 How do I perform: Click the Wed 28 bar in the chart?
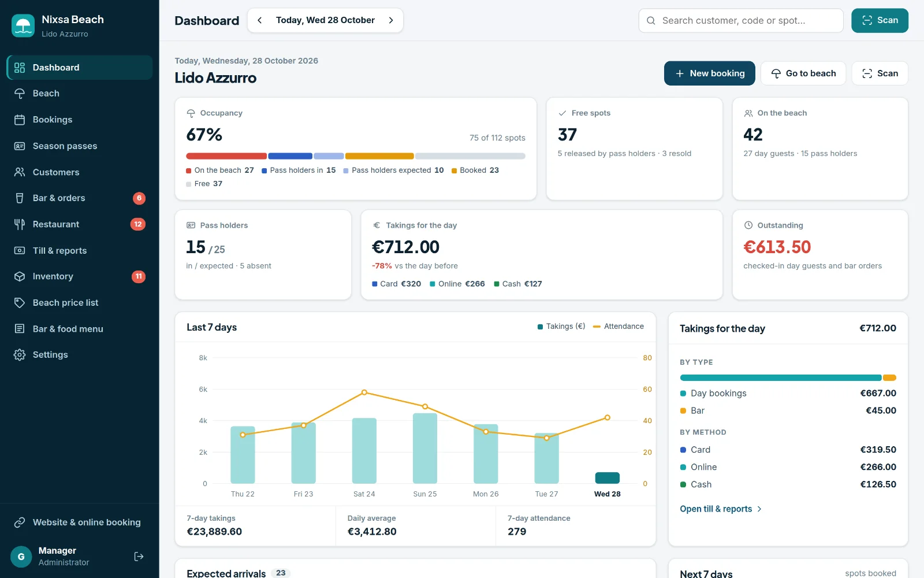[607, 478]
